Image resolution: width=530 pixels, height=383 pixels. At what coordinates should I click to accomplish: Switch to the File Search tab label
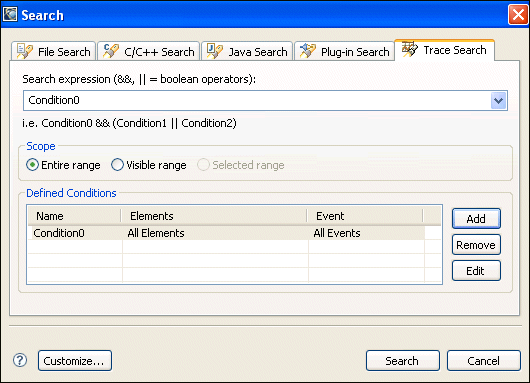pyautogui.click(x=64, y=52)
